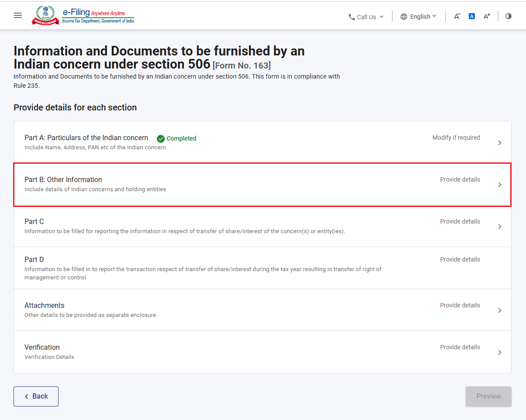Click the decrease font size icon
The image size is (526, 420).
pos(457,16)
